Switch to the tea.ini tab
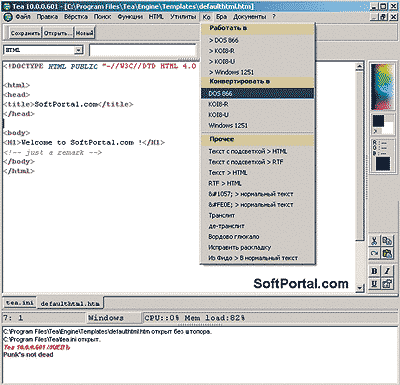The width and height of the screenshot is (400, 385). pyautogui.click(x=20, y=303)
